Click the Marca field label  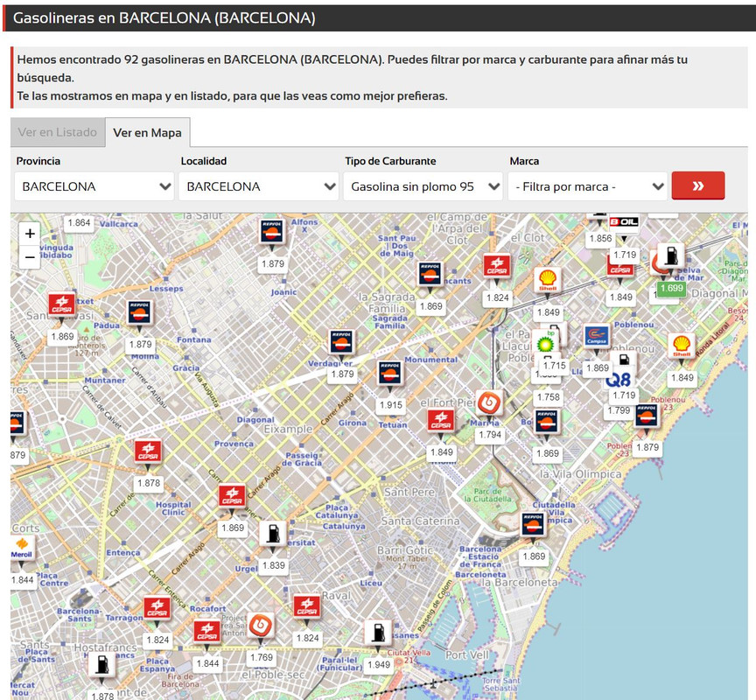524,161
